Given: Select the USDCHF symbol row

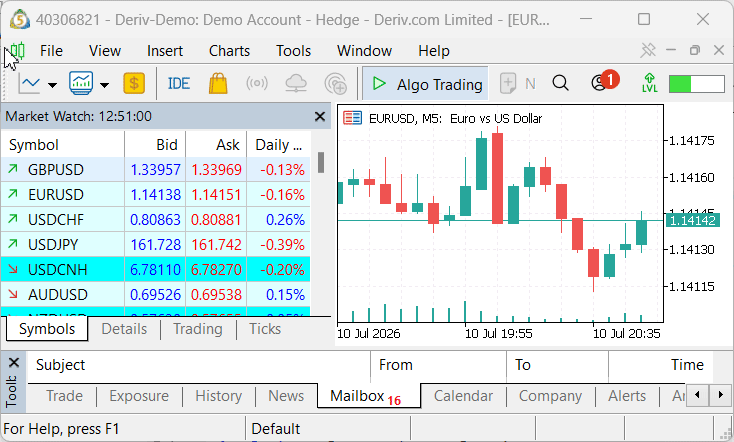Looking at the screenshot, I should click(155, 220).
